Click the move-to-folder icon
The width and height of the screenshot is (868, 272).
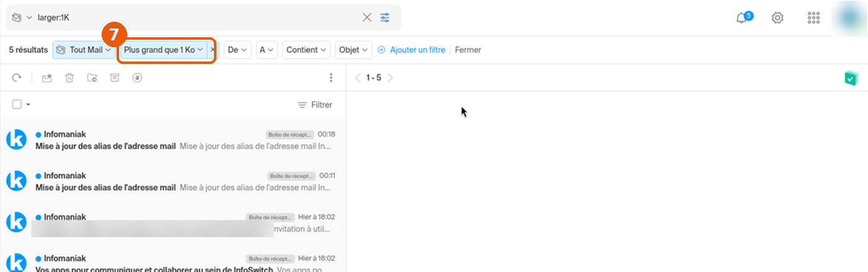(92, 78)
